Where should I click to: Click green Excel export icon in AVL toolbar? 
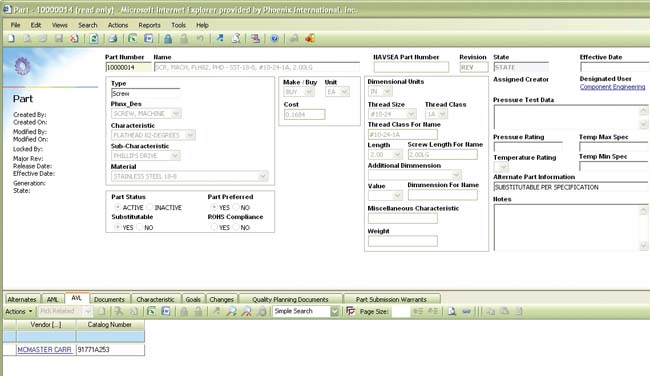(151, 311)
